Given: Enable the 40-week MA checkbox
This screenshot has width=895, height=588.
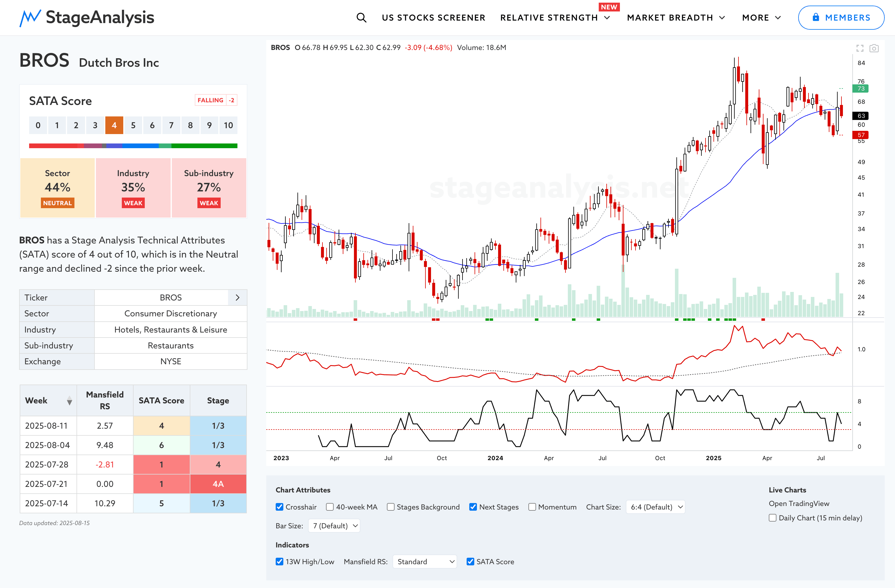Looking at the screenshot, I should 330,507.
